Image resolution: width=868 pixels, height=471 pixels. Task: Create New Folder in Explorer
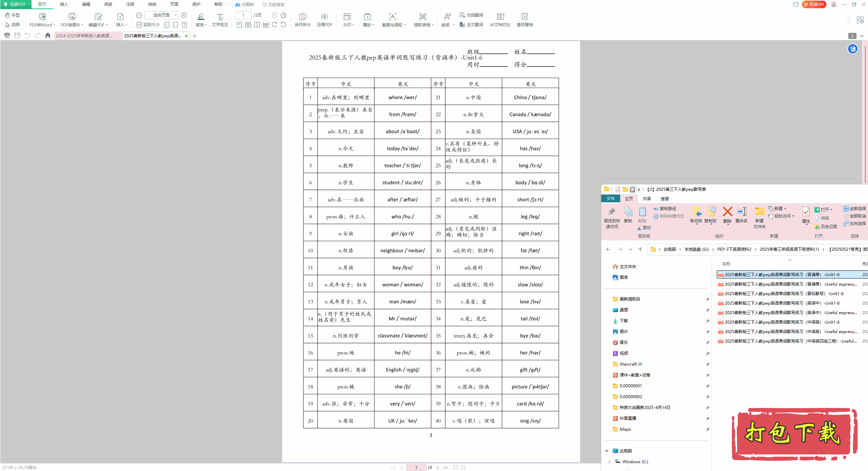[759, 218]
